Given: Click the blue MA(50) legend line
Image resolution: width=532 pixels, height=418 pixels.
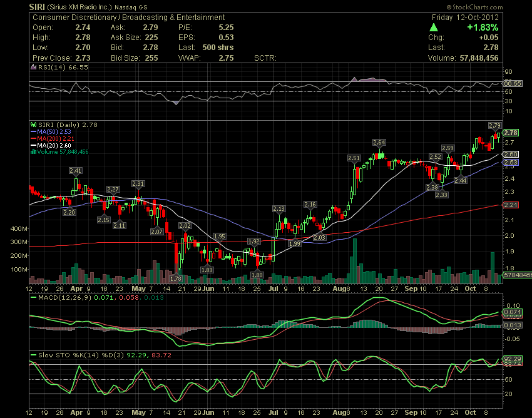Looking at the screenshot, I should [x=33, y=131].
